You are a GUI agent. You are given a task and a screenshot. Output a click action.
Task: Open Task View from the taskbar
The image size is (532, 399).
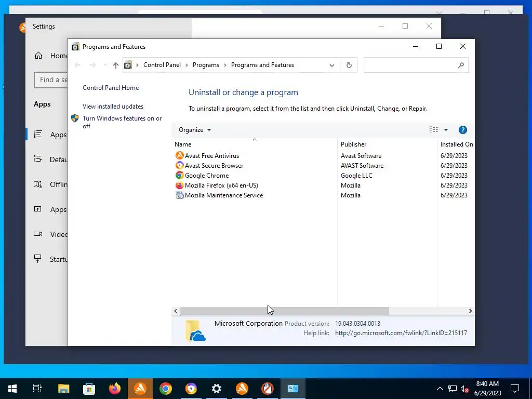tap(37, 389)
